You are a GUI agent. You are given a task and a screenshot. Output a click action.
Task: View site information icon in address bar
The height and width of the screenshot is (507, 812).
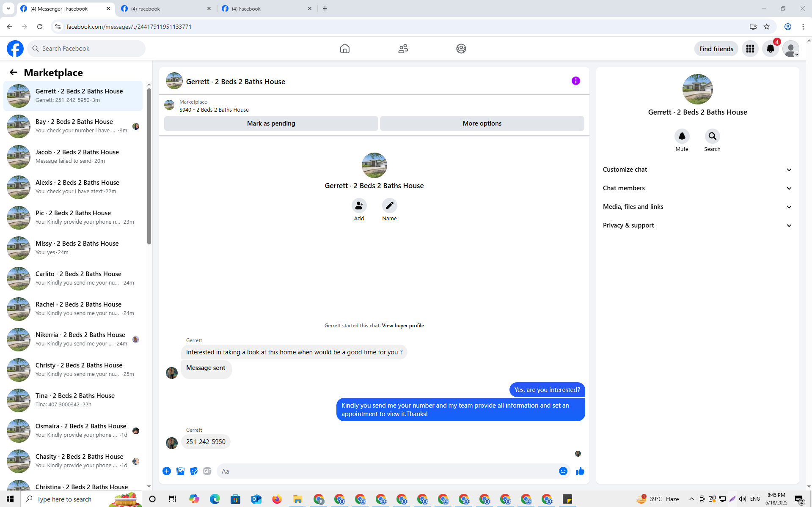pyautogui.click(x=58, y=27)
